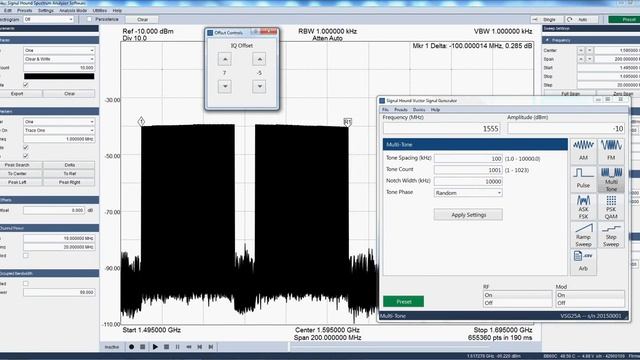Open the PSK QAM modulation icon

pyautogui.click(x=611, y=207)
